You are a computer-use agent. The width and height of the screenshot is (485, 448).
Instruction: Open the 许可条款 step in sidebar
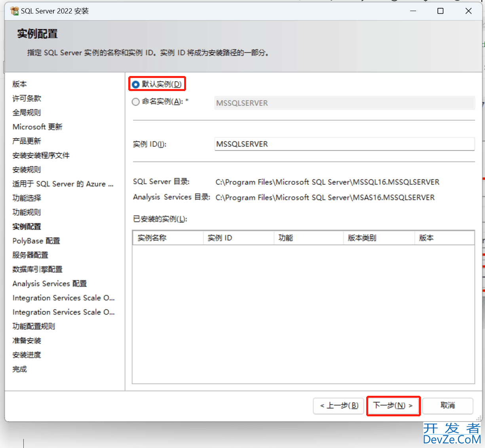27,98
